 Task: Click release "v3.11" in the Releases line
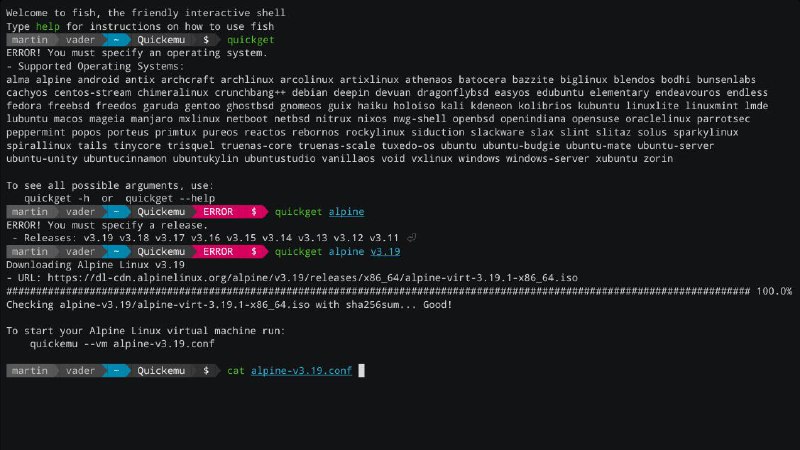click(384, 238)
